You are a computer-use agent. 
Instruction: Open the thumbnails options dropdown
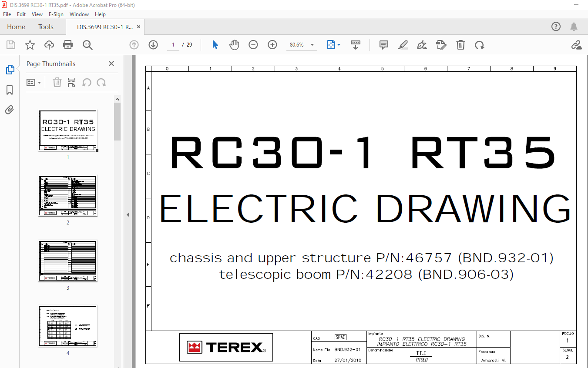click(34, 82)
